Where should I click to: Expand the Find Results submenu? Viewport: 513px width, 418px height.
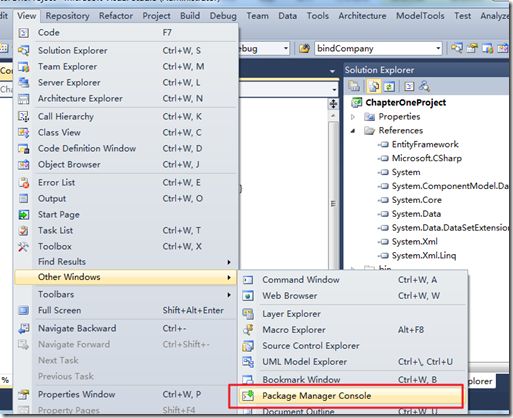[x=127, y=262]
